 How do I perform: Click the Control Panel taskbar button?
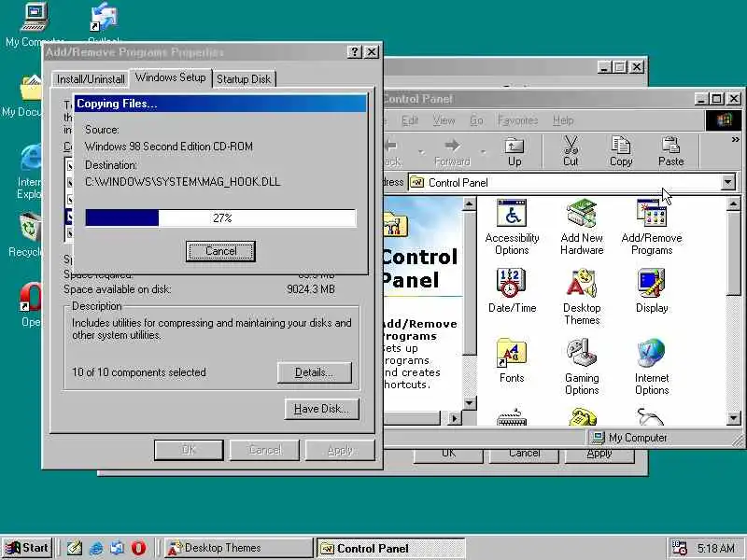[390, 548]
